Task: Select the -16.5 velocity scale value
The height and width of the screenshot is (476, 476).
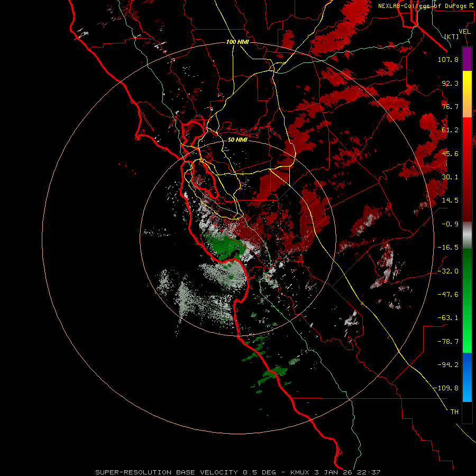Action: (448, 248)
